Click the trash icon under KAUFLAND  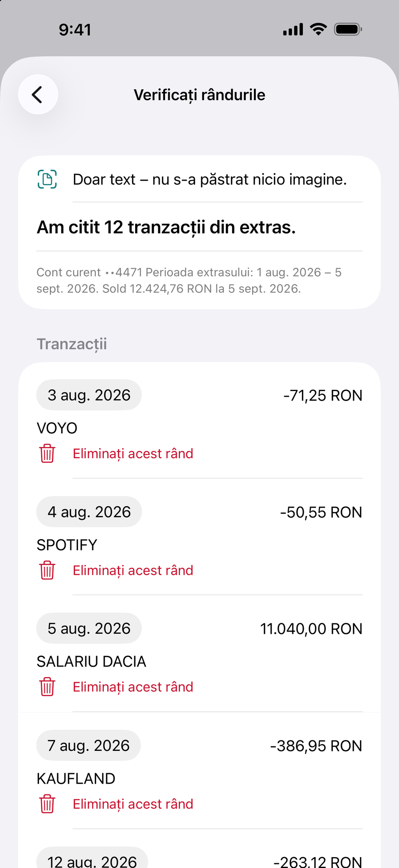[47, 804]
